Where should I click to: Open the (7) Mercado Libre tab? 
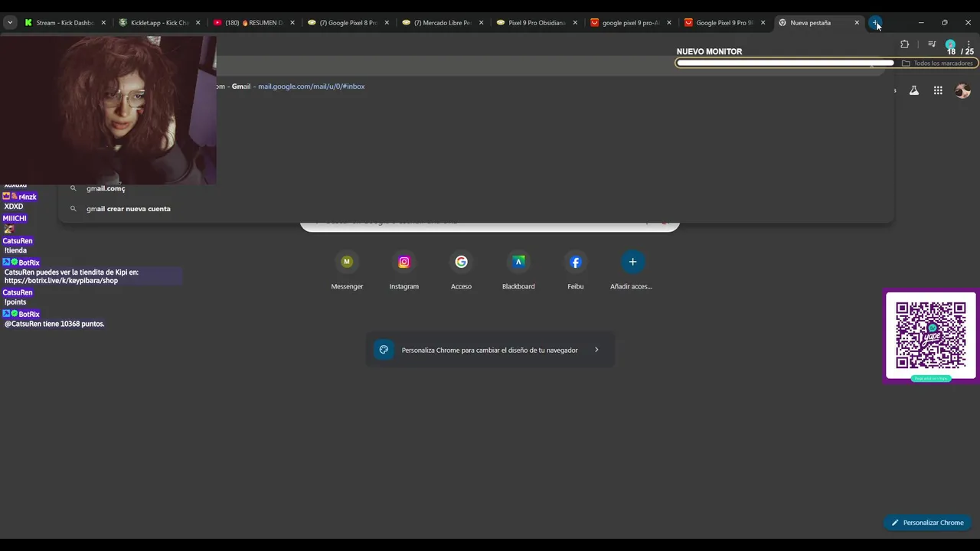[442, 23]
